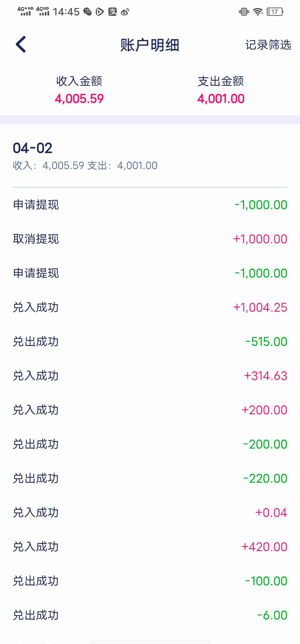Tap the back arrow icon

[x=21, y=44]
